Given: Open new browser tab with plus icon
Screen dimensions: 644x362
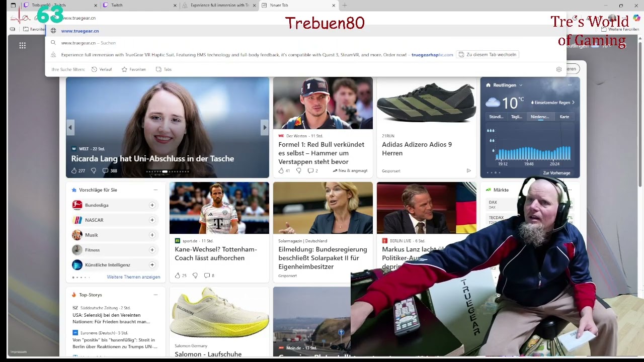Looking at the screenshot, I should pyautogui.click(x=345, y=6).
